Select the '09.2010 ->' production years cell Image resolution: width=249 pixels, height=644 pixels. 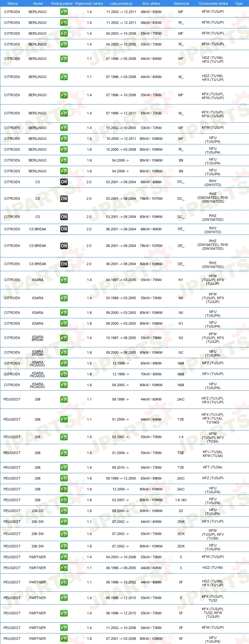120,467
